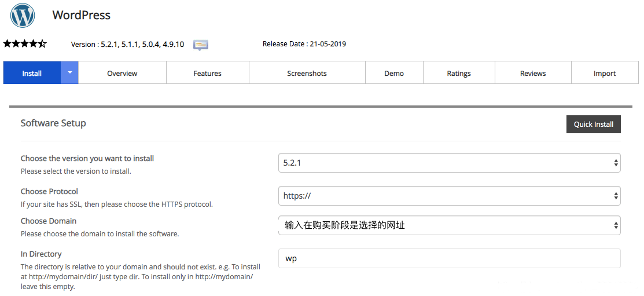The image size is (644, 296).
Task: Click the Release Date : 21-05-2019 text
Action: coord(304,43)
